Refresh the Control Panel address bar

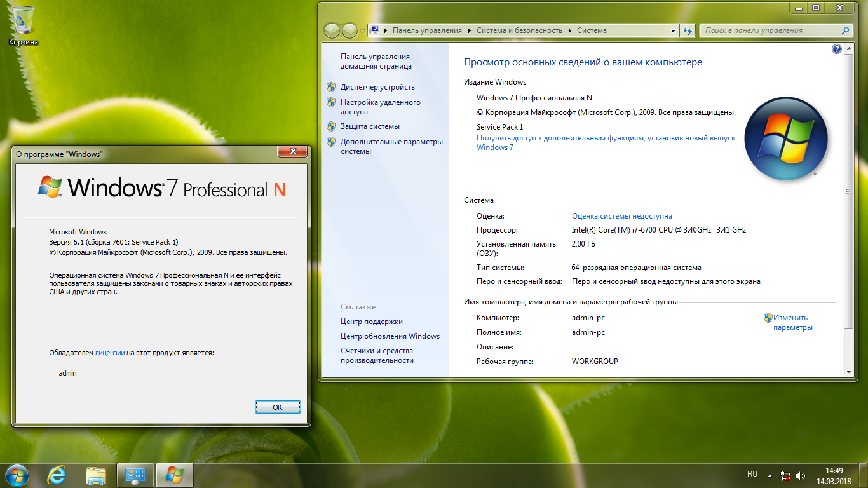click(x=688, y=30)
